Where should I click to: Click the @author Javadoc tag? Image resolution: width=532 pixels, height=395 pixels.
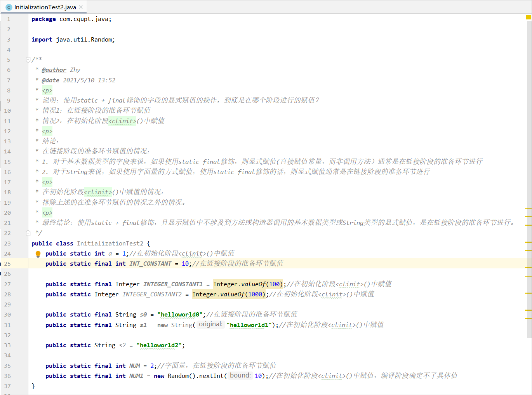click(54, 70)
